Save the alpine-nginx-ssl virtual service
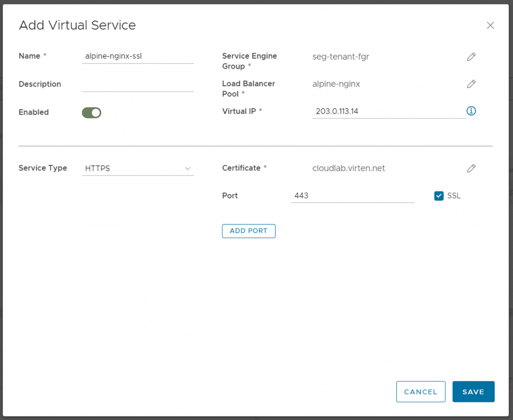The width and height of the screenshot is (513, 420). (x=473, y=391)
